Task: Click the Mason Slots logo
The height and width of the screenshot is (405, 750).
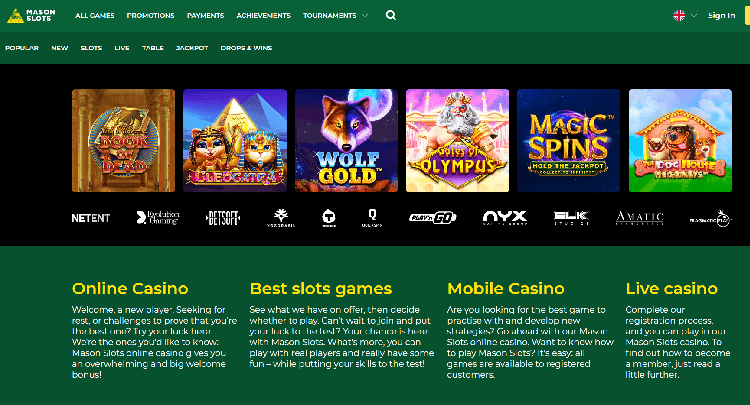Action: (31, 16)
